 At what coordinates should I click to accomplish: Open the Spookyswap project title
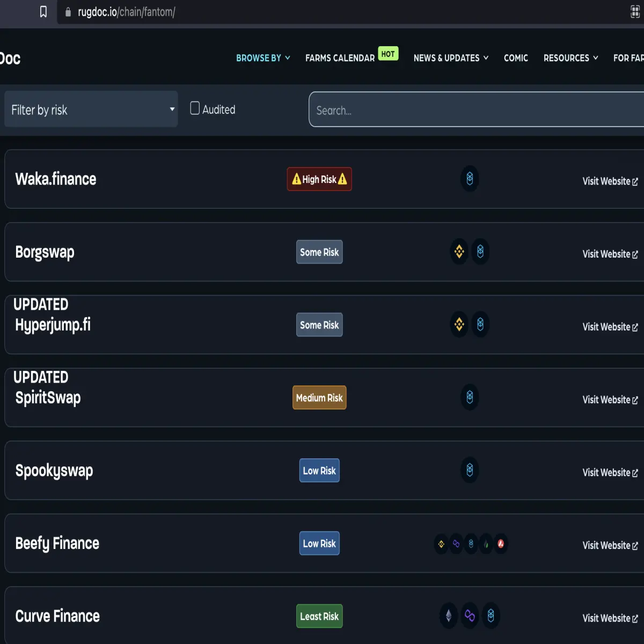pos(54,471)
